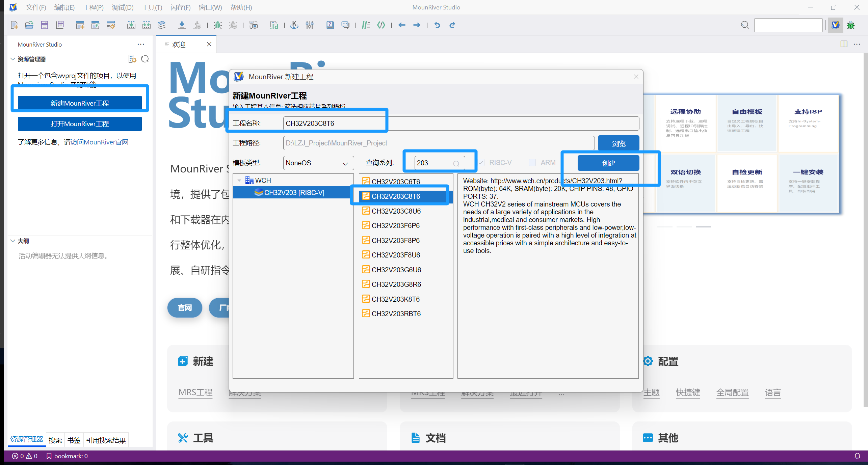
Task: Open the 调试(D) menu
Action: tap(123, 7)
